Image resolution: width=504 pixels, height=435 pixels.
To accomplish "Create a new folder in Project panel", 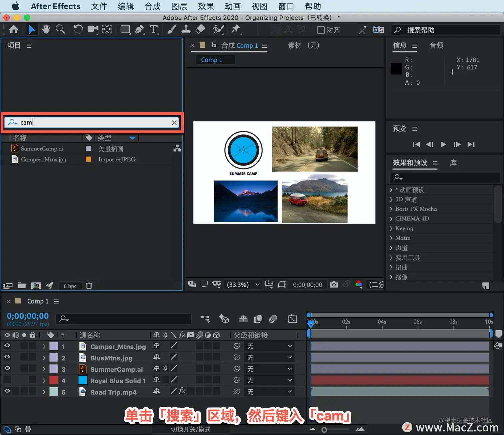I will [22, 286].
